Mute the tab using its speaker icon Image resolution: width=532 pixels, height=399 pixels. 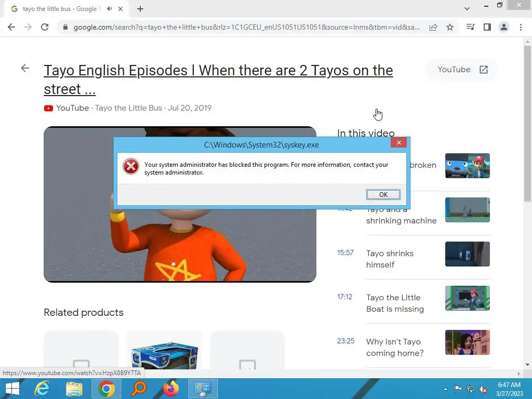[x=109, y=9]
